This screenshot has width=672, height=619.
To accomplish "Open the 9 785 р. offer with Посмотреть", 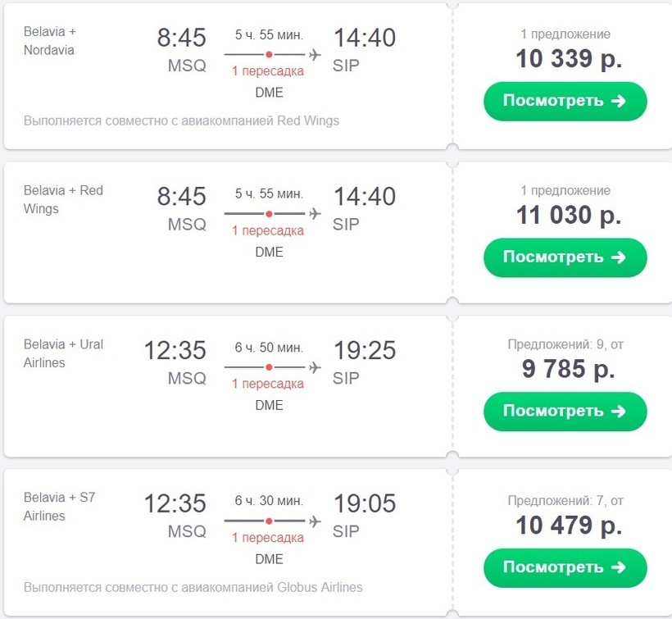I will point(565,412).
